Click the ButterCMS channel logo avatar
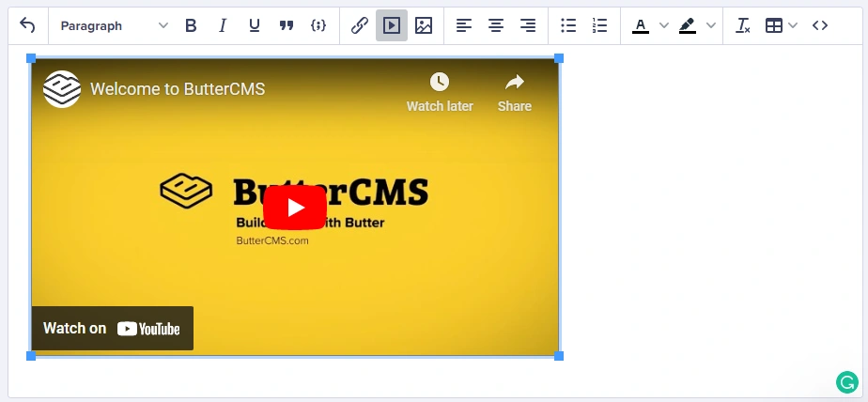868x402 pixels. (x=62, y=88)
